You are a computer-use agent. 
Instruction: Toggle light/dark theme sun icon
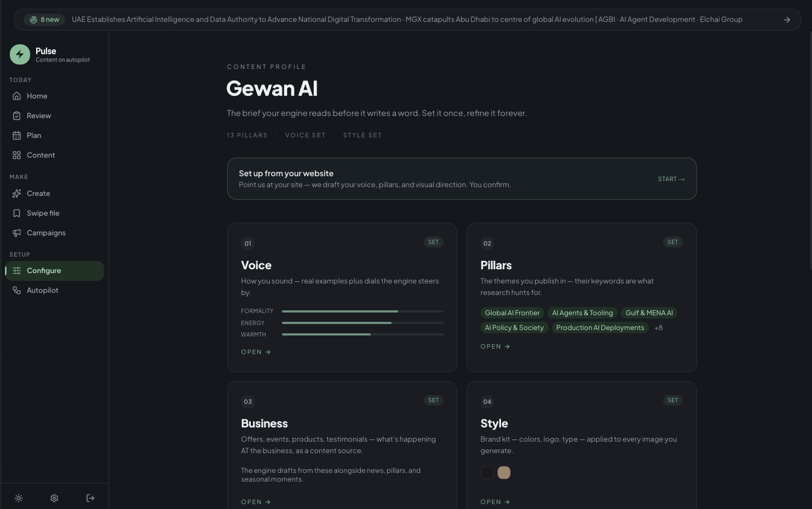[x=19, y=498]
